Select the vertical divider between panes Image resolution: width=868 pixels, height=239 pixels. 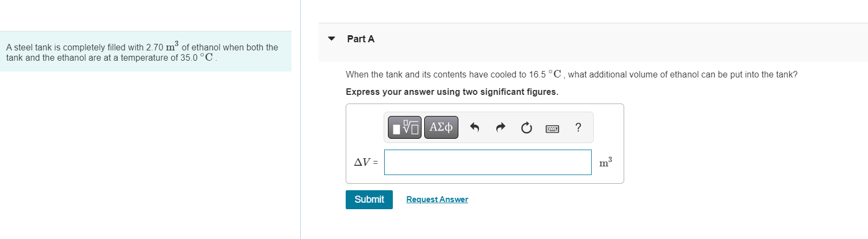300,119
